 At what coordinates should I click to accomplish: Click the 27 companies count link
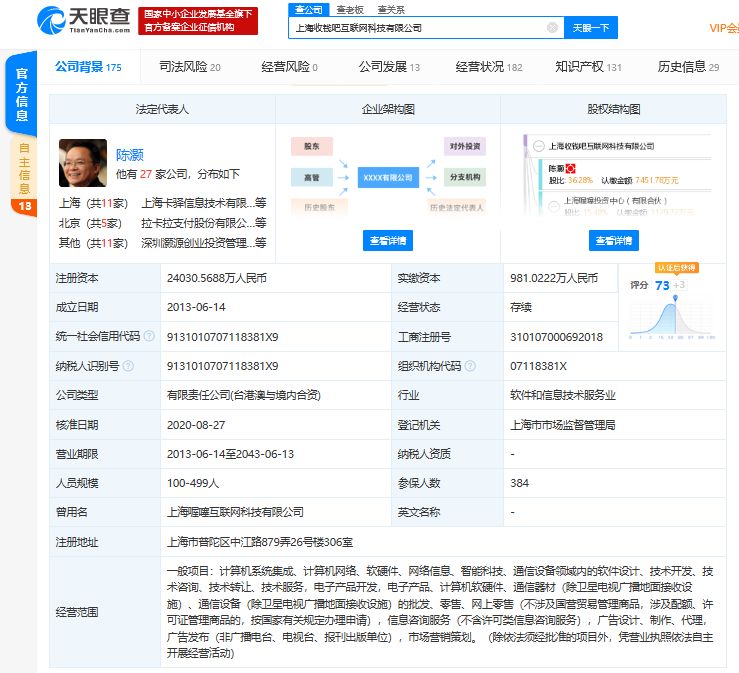tap(146, 174)
